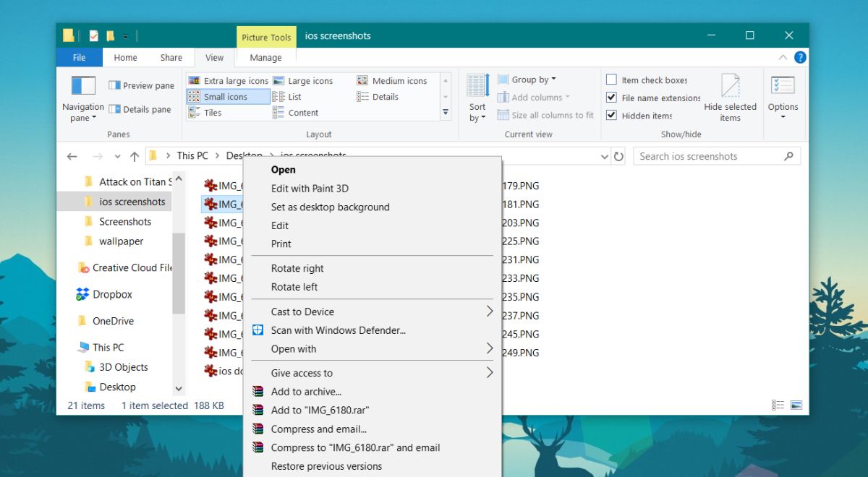Switch to large thumbnails view in status bar
The width and height of the screenshot is (868, 477).
pyautogui.click(x=796, y=405)
